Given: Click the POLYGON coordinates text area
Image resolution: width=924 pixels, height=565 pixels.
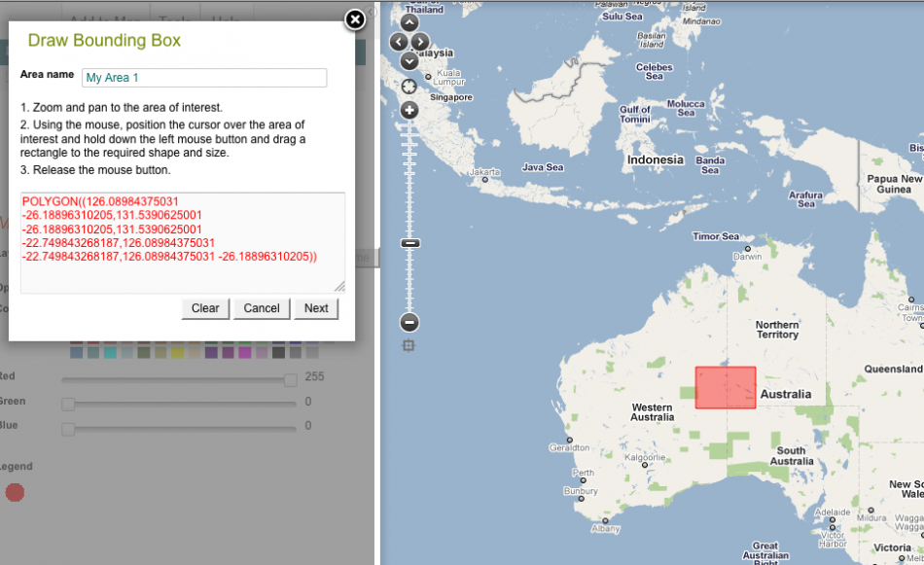Looking at the screenshot, I should pos(183,242).
